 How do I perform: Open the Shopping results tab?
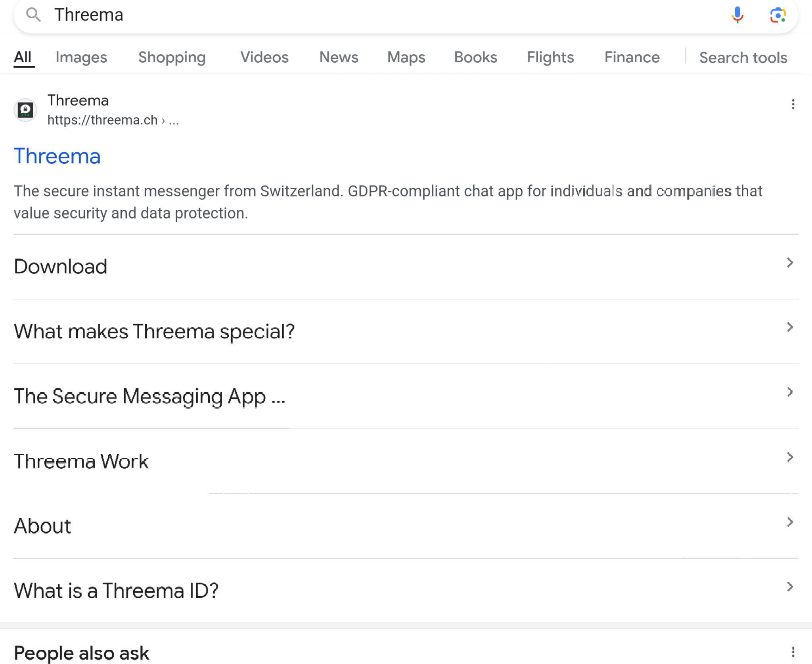(172, 58)
